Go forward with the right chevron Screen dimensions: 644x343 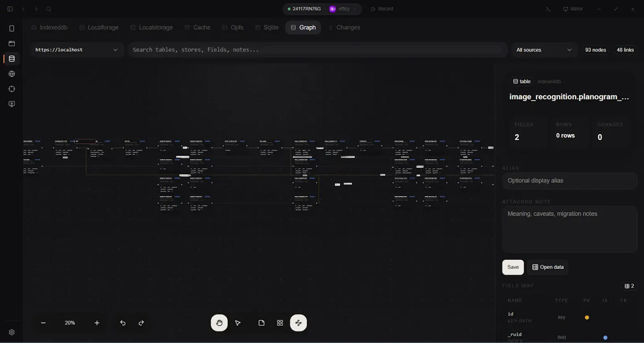point(36,9)
